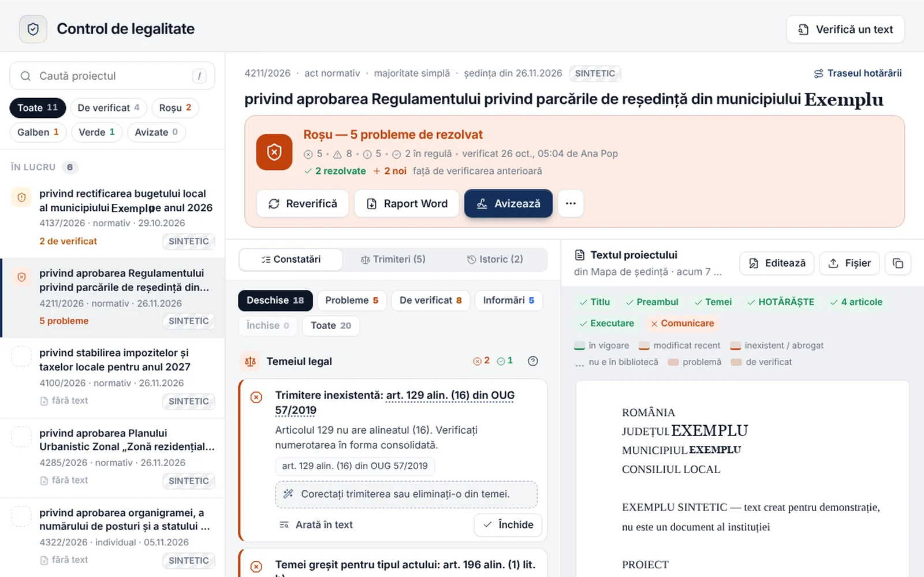Click the red shield status icon
Screen dimensions: 924x577
click(x=274, y=152)
